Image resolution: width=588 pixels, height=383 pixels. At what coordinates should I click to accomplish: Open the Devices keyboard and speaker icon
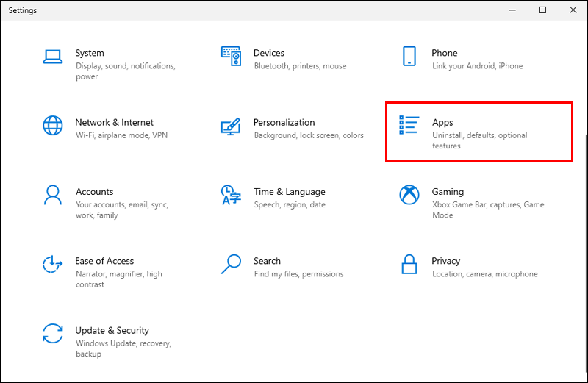tap(231, 56)
